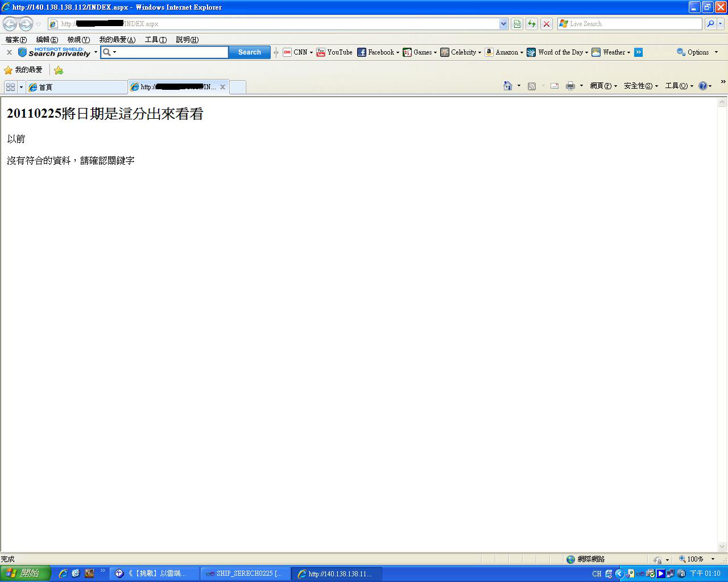Click the Hotspot Shield Search button

click(x=250, y=52)
